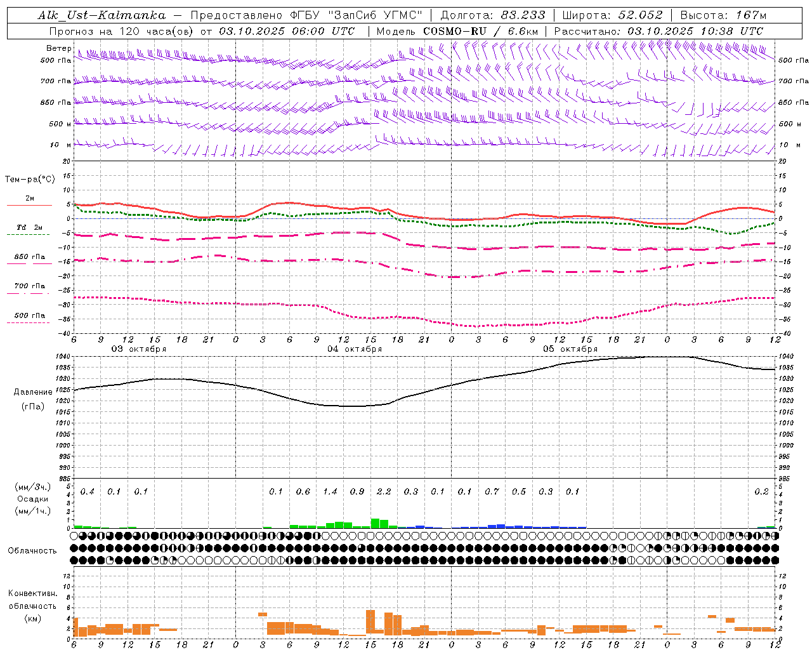Click the Высота: 167м value

click(723, 15)
